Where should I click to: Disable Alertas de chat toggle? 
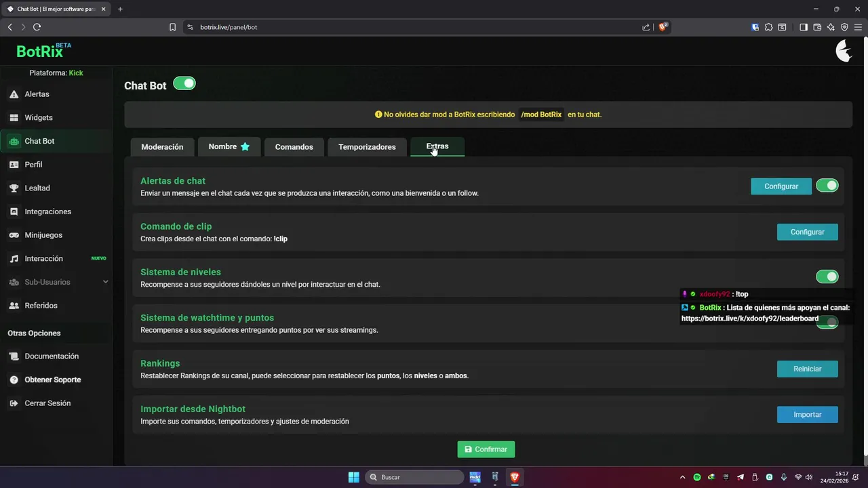tap(827, 186)
